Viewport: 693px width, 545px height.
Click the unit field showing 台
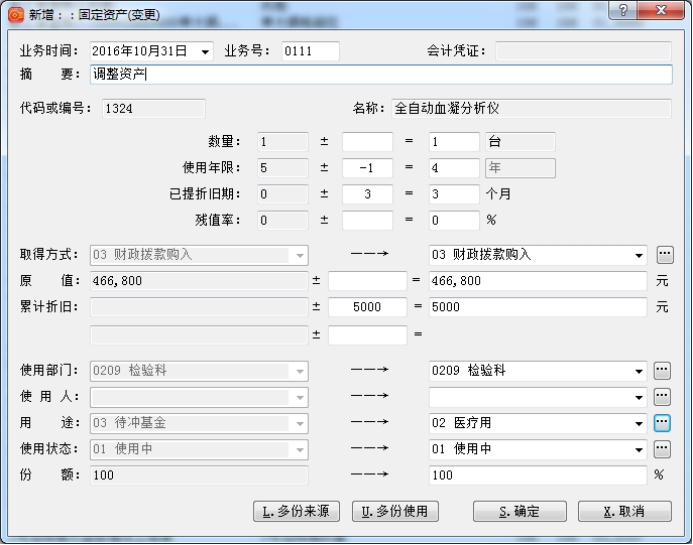coord(520,142)
